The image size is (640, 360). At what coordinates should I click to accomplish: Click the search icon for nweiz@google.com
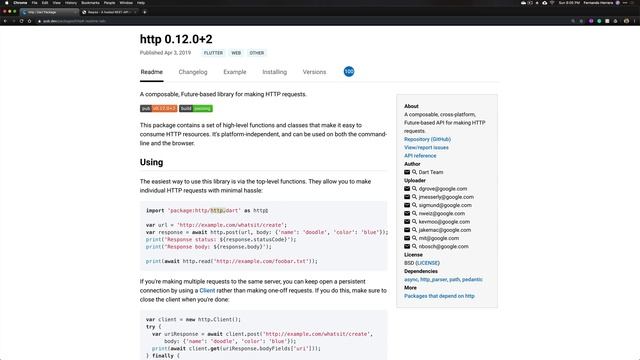414,213
